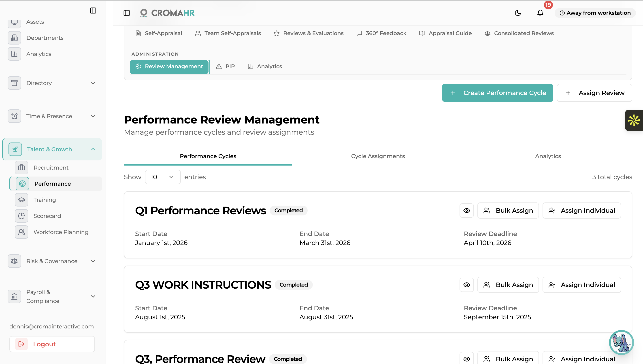
Task: Expand the Directory chevron
Action: pyautogui.click(x=93, y=83)
